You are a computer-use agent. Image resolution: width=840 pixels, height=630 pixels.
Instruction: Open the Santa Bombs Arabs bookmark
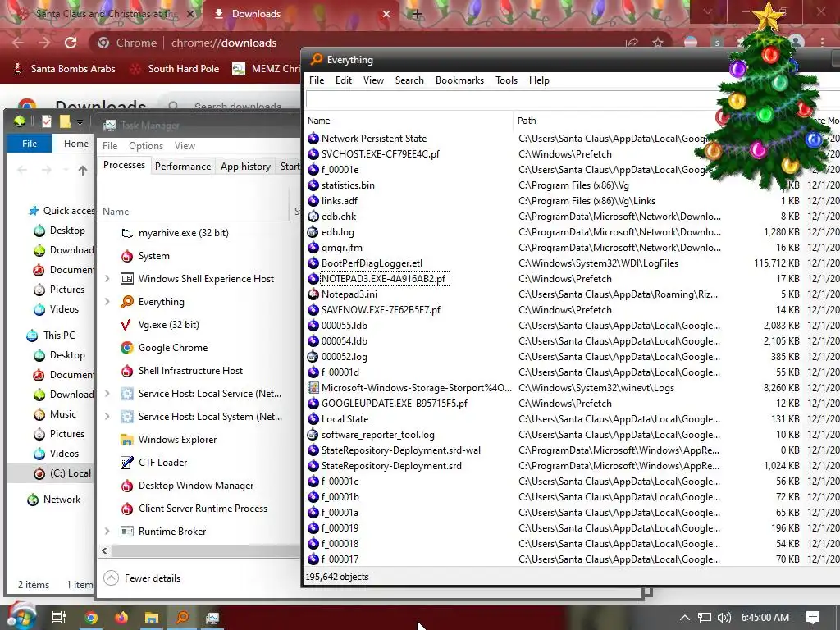click(64, 69)
